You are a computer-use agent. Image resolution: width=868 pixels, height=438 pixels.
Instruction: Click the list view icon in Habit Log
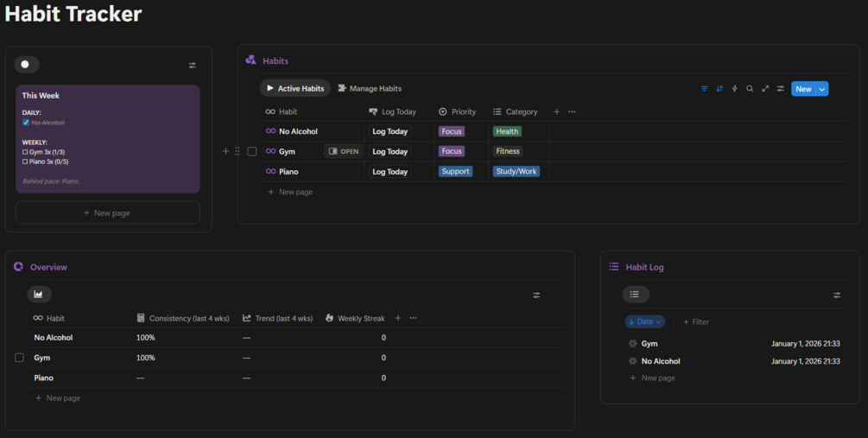click(x=635, y=295)
